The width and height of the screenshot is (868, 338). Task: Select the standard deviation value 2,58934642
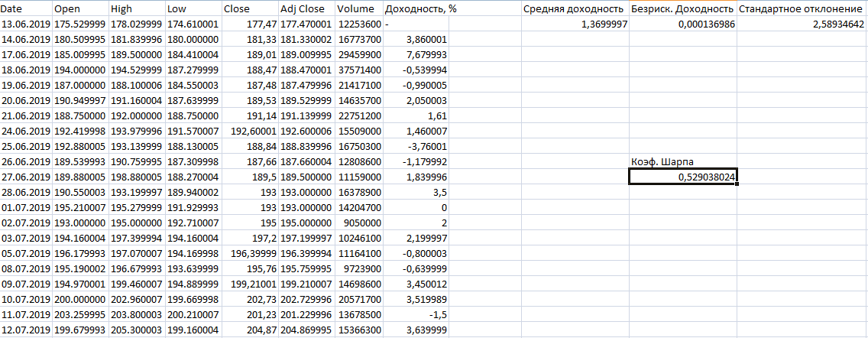(802, 24)
